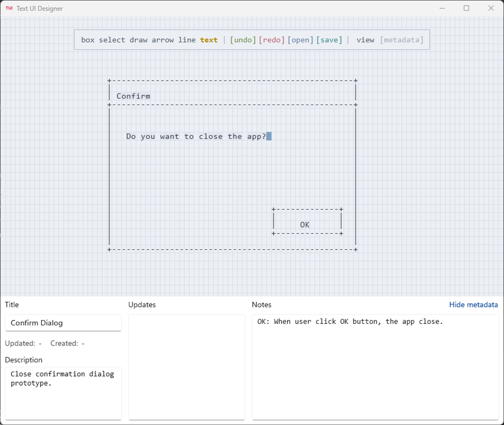504x425 pixels.
Task: Click the [redo] button
Action: coord(272,40)
